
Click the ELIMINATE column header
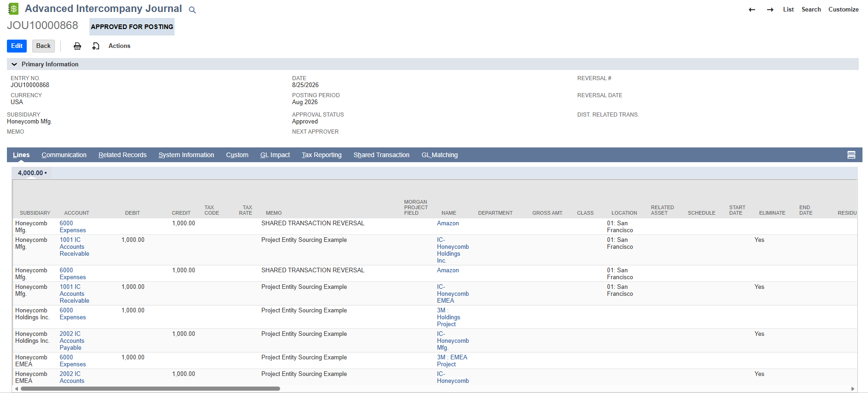tap(772, 213)
